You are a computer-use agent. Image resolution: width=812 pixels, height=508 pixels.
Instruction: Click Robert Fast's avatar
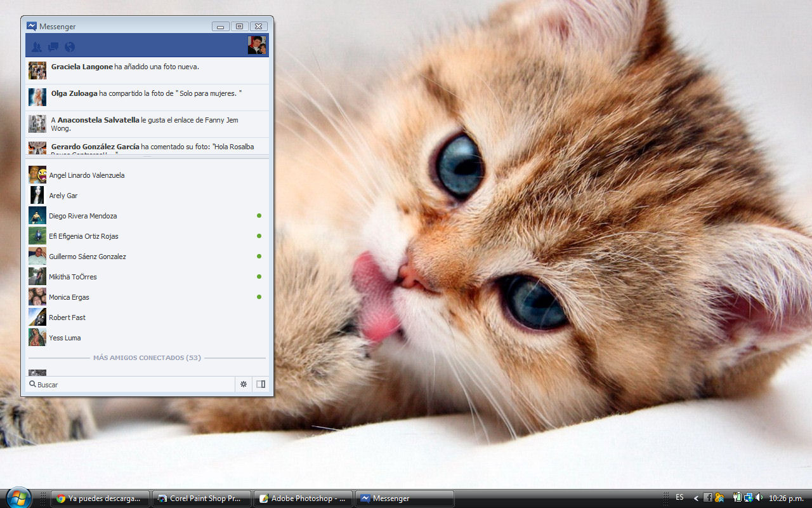click(37, 317)
